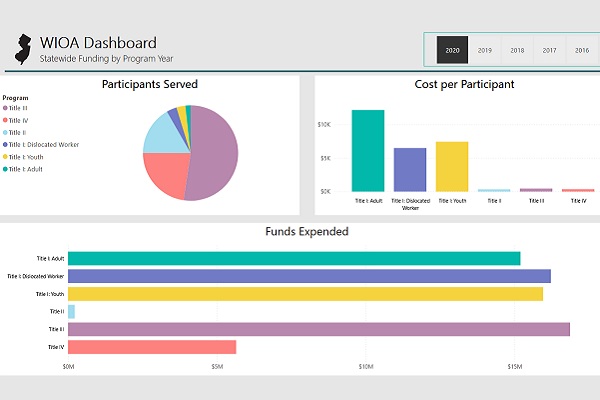Click Title IV label beside red Funds bar
600x400 pixels.
(x=56, y=347)
